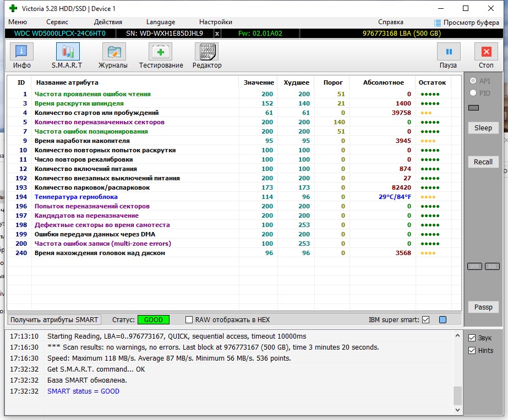Viewport: 508px width, 420px height.
Task: Select row Количество парковок/распарковок
Action: (x=234, y=187)
